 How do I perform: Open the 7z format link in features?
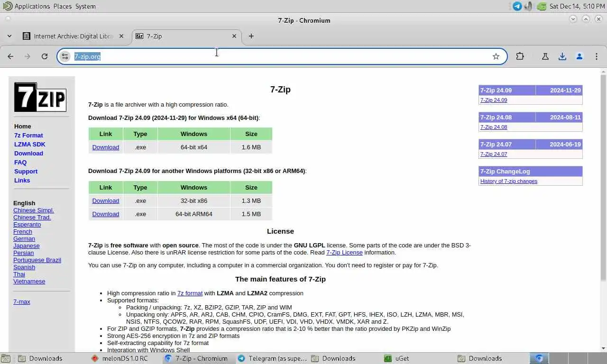pyautogui.click(x=190, y=293)
